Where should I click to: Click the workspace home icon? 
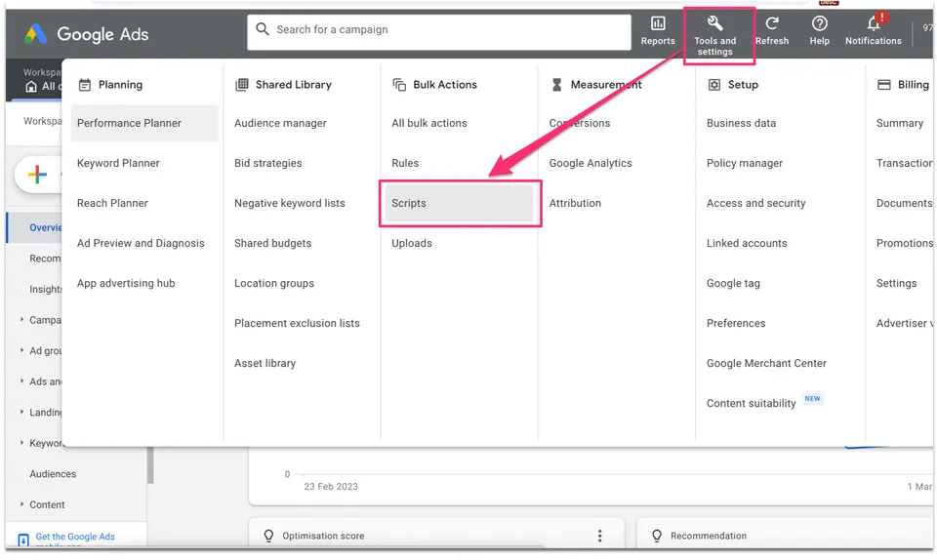click(x=31, y=87)
